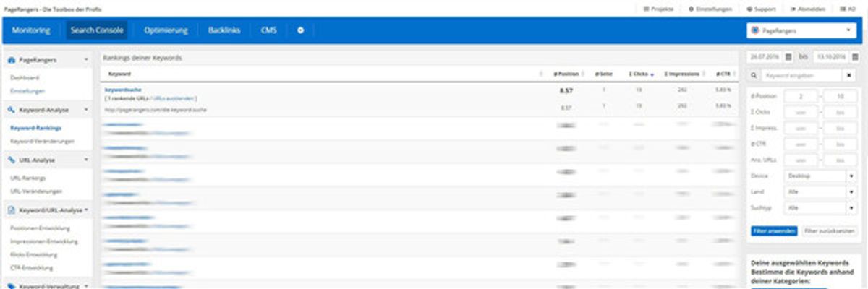This screenshot has height=289, width=868.
Task: Clear the keyword search with the X button
Action: pyautogui.click(x=849, y=75)
